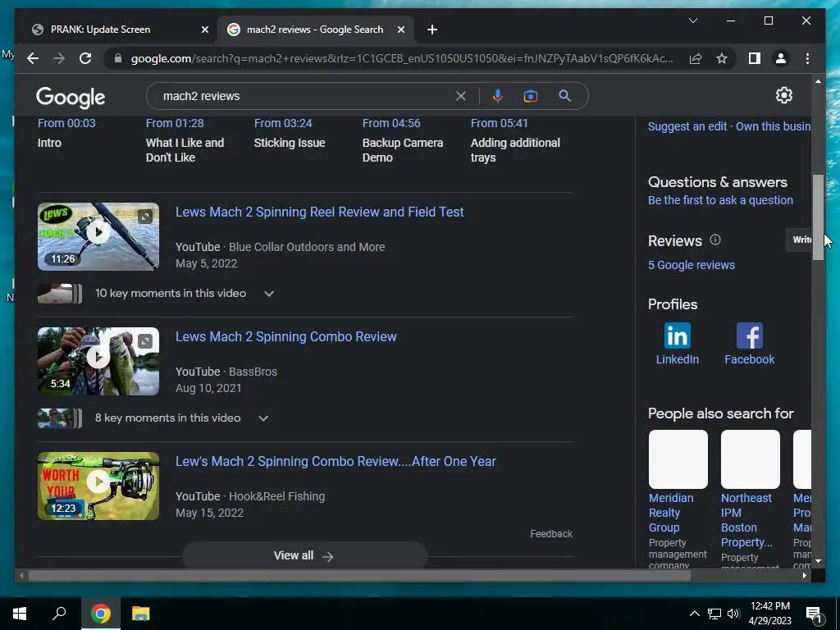Select mach2 reviews Google Search tab
The image size is (840, 630).
pos(315,30)
